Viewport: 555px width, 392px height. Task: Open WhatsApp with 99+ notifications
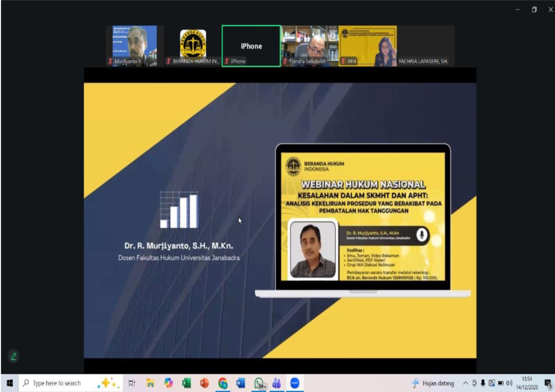(259, 383)
